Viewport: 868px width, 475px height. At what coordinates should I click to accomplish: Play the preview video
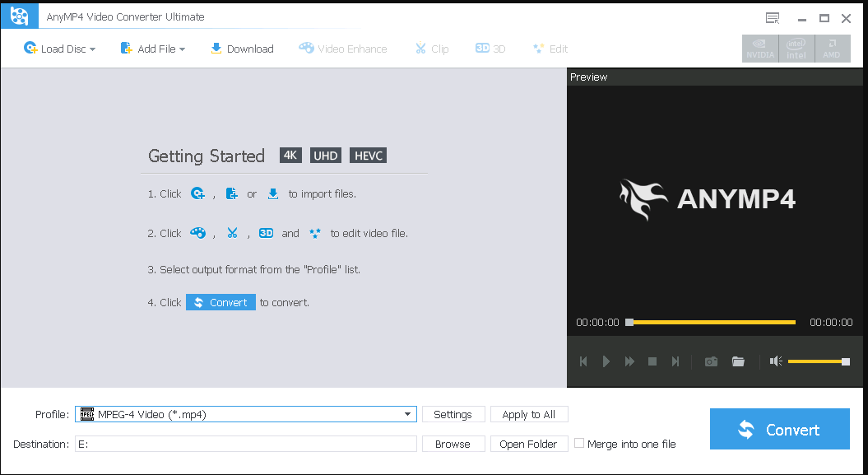pos(606,361)
